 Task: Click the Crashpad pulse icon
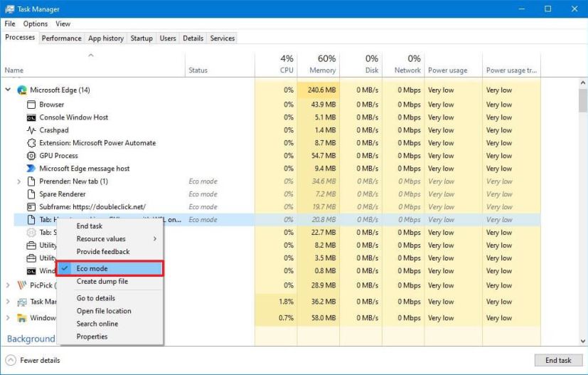click(31, 130)
